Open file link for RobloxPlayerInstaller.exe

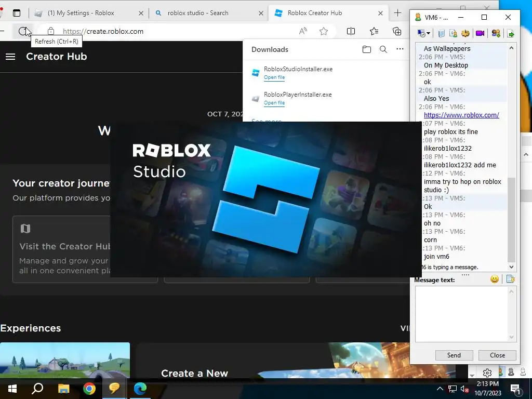(x=274, y=103)
